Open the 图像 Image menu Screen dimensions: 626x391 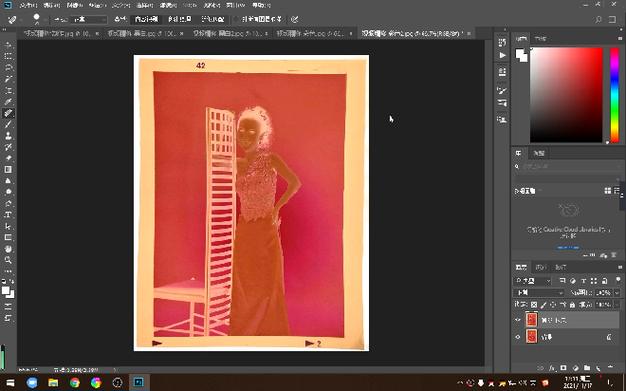coord(74,6)
